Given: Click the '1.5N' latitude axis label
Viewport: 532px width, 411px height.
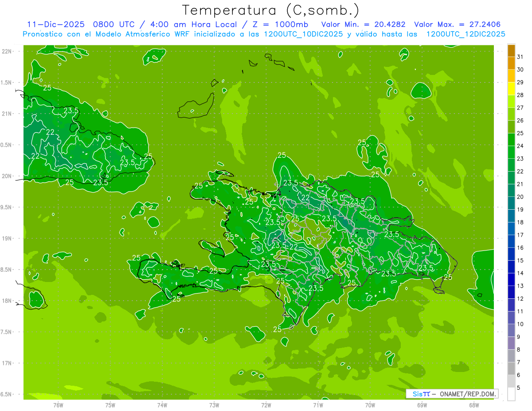Looking at the screenshot, I should click(x=6, y=82).
